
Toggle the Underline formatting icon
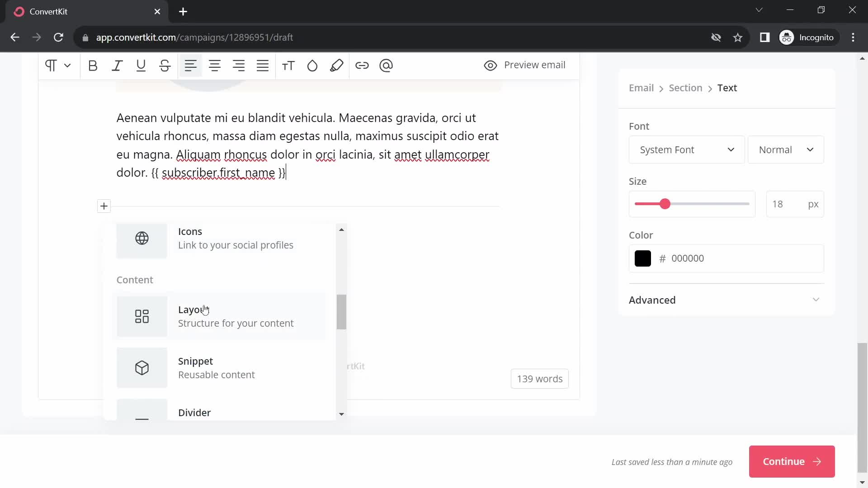[140, 66]
